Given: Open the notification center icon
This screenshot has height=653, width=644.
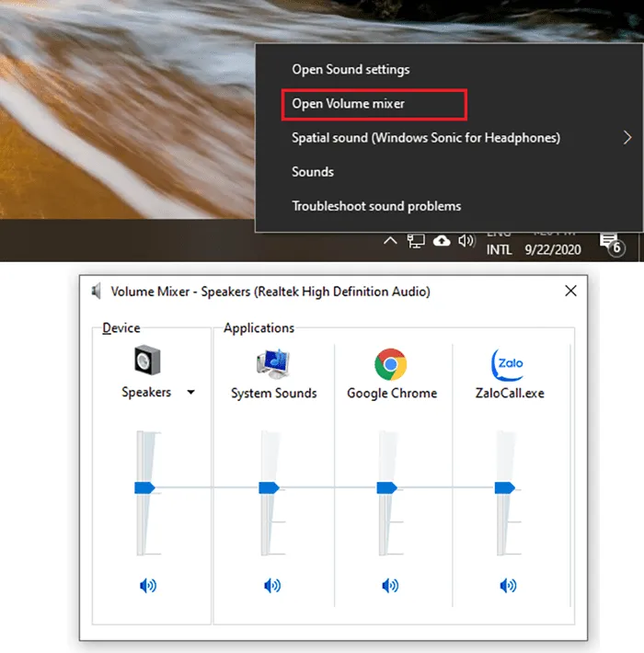Looking at the screenshot, I should pyautogui.click(x=610, y=243).
